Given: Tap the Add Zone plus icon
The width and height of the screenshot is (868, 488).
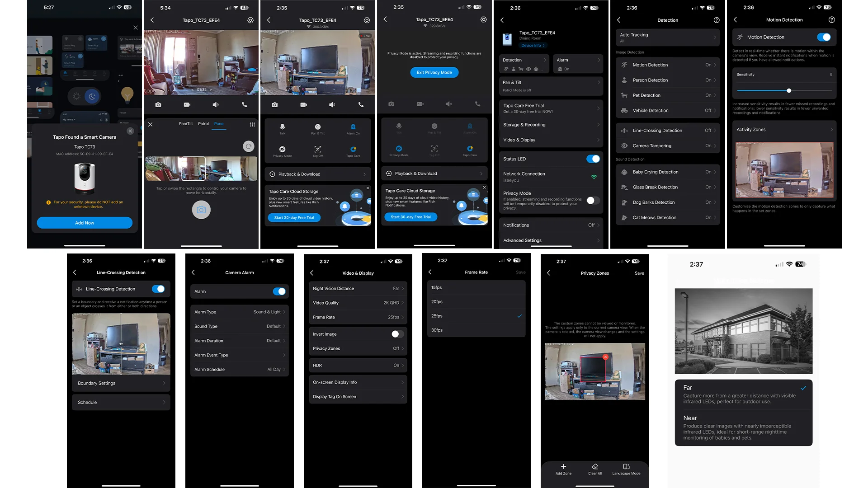Looking at the screenshot, I should click(x=563, y=466).
